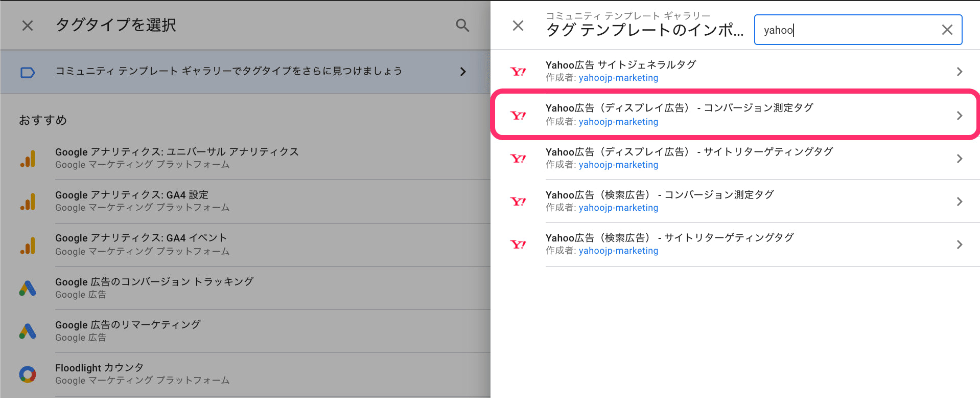Screen dimensions: 980x398
Task: Expand chevron for ディスプレイ広告 コンバージョン測定タグ row
Action: point(960,116)
